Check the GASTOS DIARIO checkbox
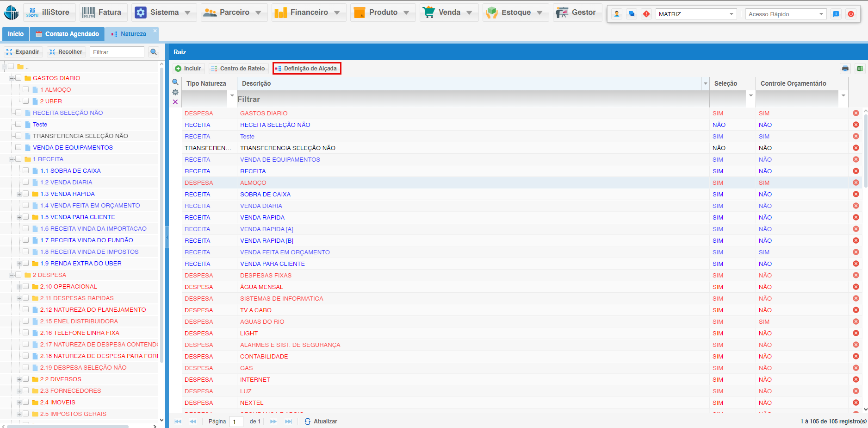 click(19, 78)
